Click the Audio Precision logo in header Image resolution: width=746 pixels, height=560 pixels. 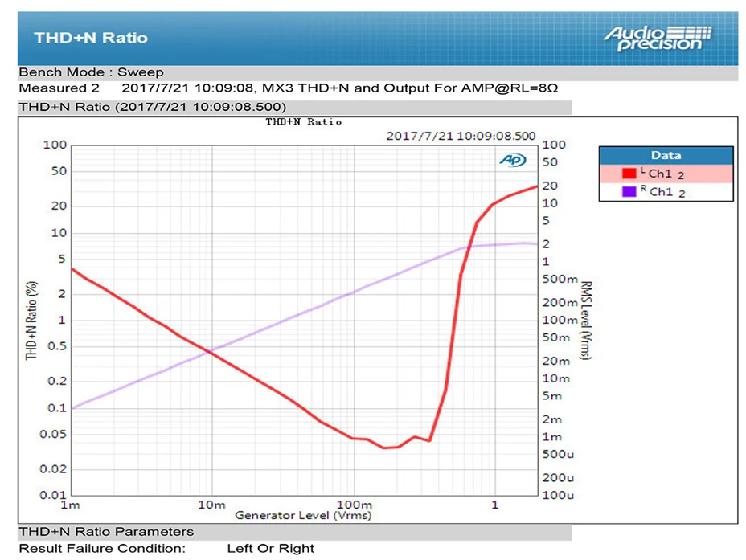pos(658,39)
